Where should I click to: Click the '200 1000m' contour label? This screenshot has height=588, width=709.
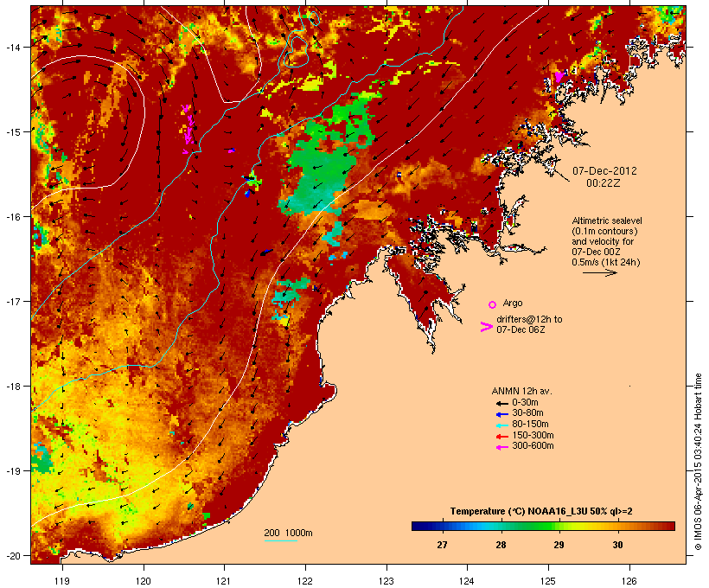[x=288, y=533]
